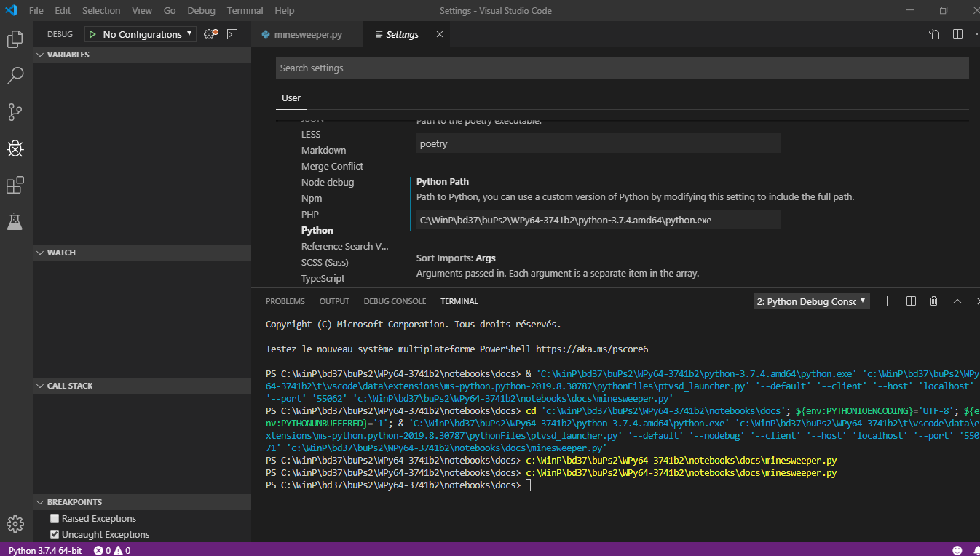The image size is (980, 556).
Task: Collapse the Variables section
Action: point(68,55)
